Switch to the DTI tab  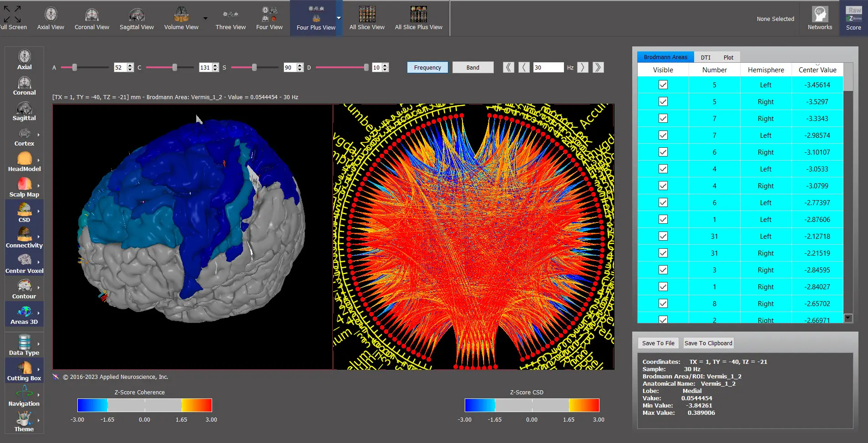coord(706,57)
